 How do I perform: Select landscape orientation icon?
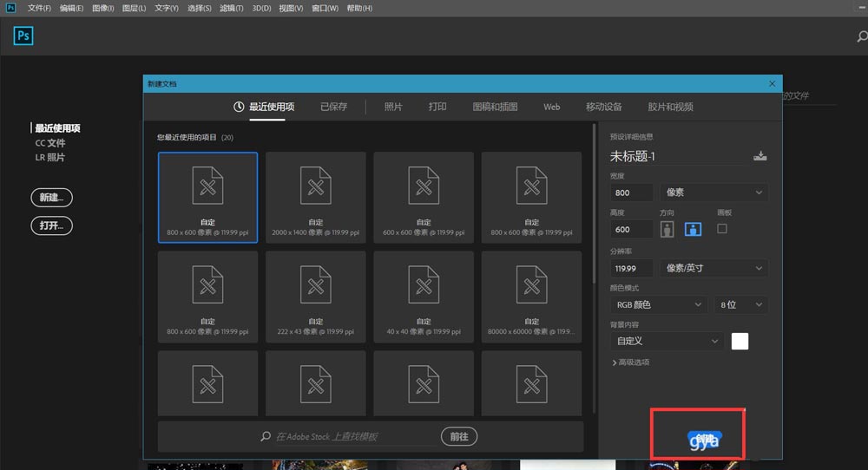point(693,229)
